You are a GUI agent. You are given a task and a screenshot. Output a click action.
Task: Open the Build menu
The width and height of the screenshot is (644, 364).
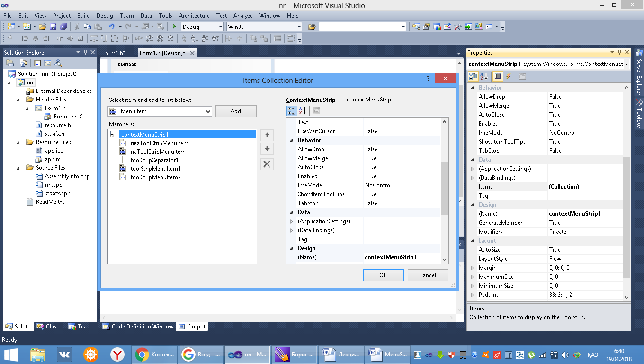(x=83, y=15)
